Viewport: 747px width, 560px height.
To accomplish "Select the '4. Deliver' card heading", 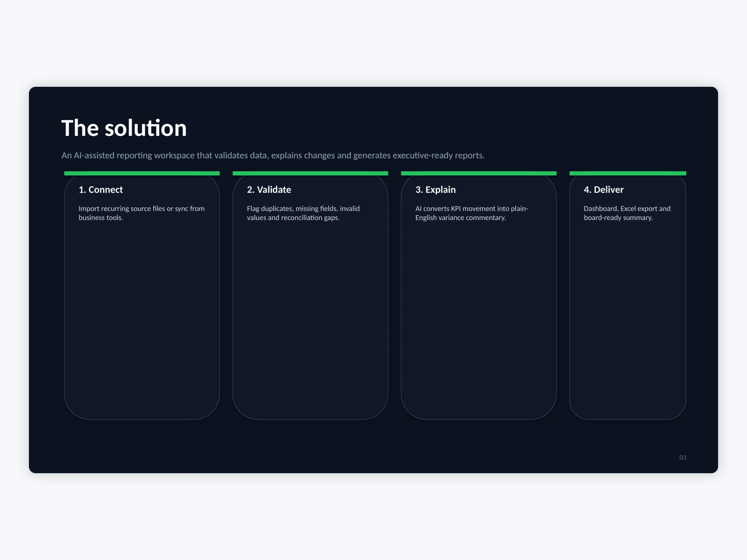I will click(x=604, y=189).
